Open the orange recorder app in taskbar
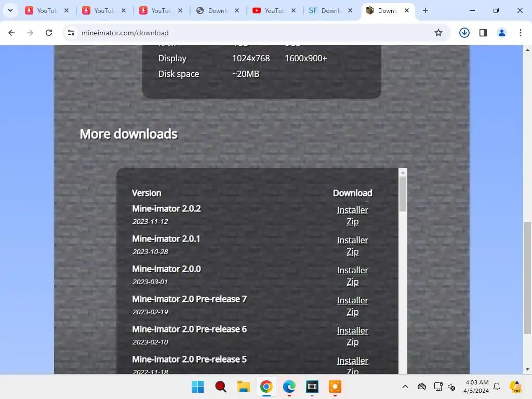532x399 pixels. (335, 387)
